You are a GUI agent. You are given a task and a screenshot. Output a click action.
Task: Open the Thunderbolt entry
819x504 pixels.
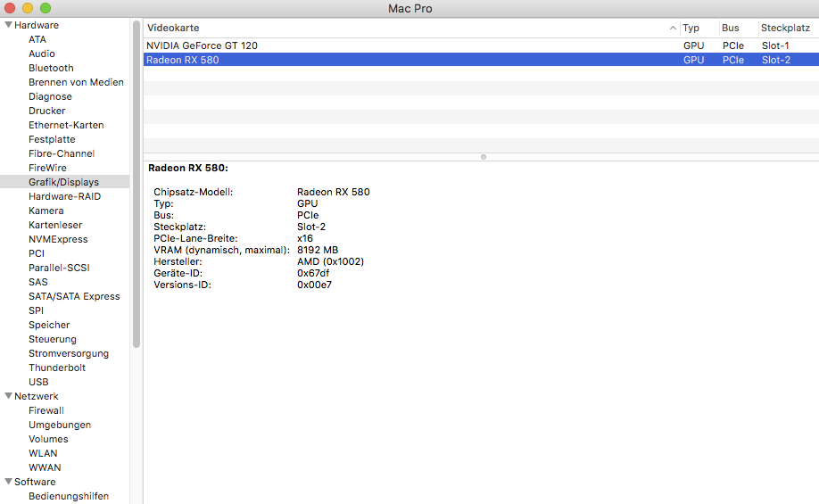tap(57, 368)
